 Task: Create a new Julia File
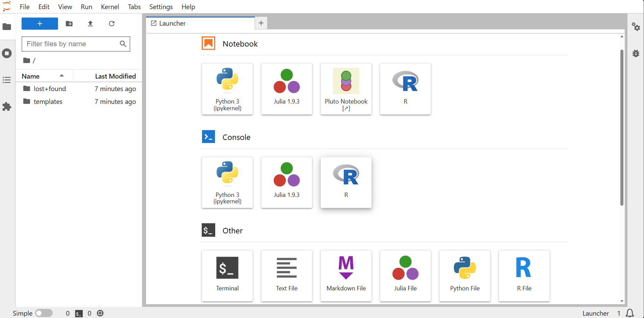point(405,276)
